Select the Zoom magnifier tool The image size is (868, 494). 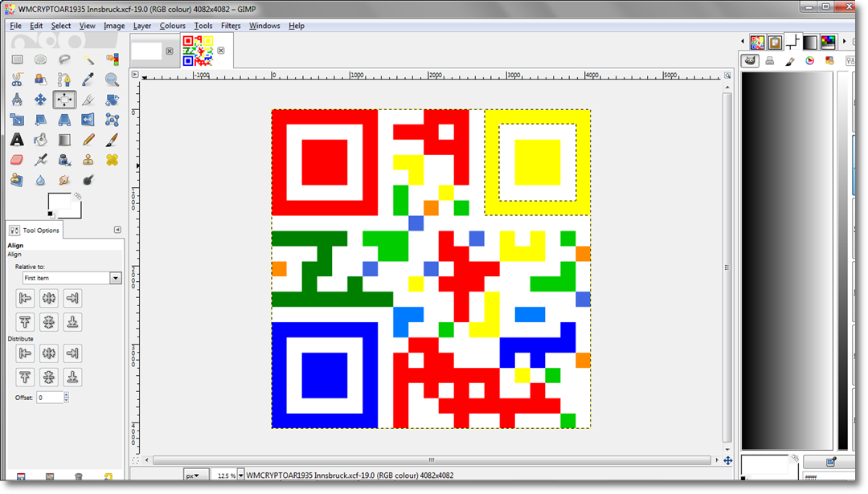pyautogui.click(x=112, y=80)
